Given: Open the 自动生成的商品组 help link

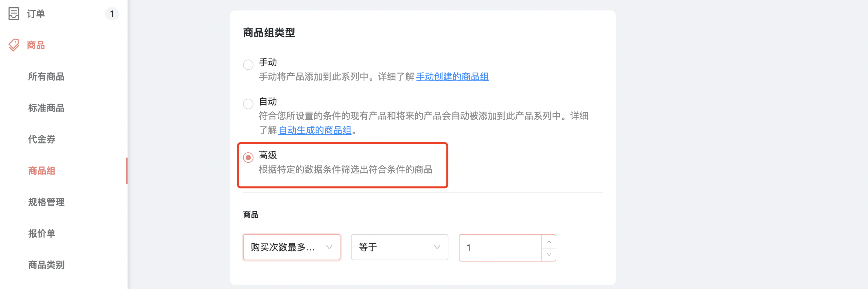Looking at the screenshot, I should [x=315, y=130].
